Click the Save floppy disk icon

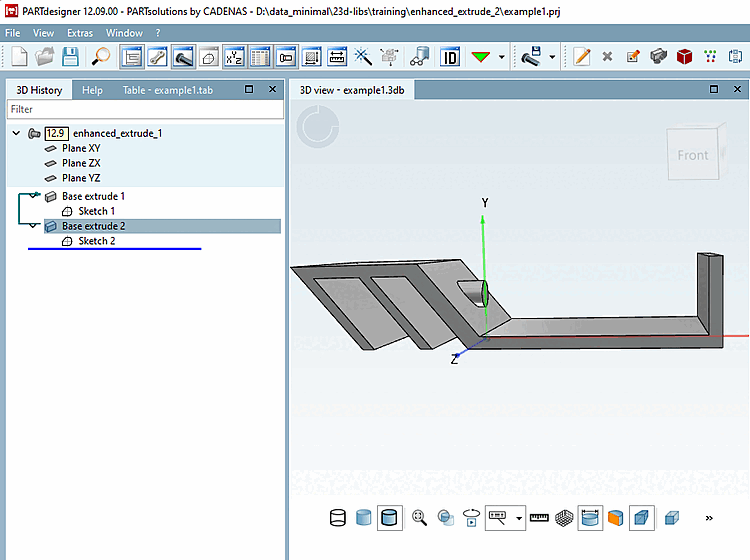[71, 57]
